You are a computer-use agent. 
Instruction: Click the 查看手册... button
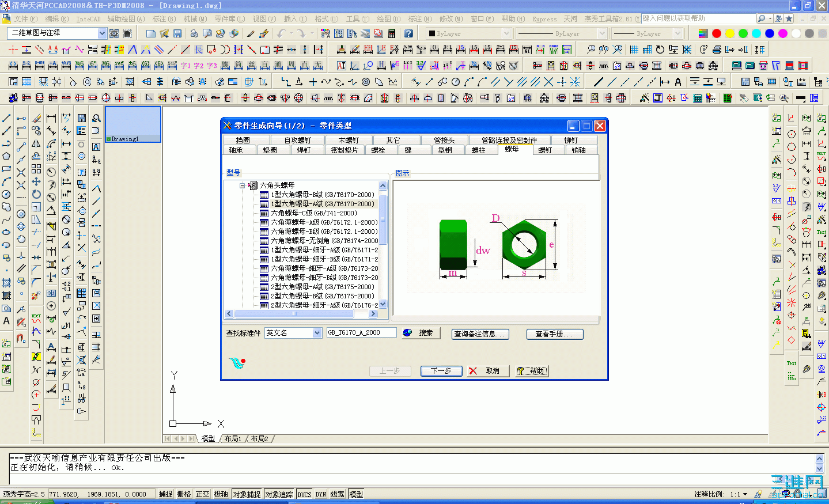(555, 334)
